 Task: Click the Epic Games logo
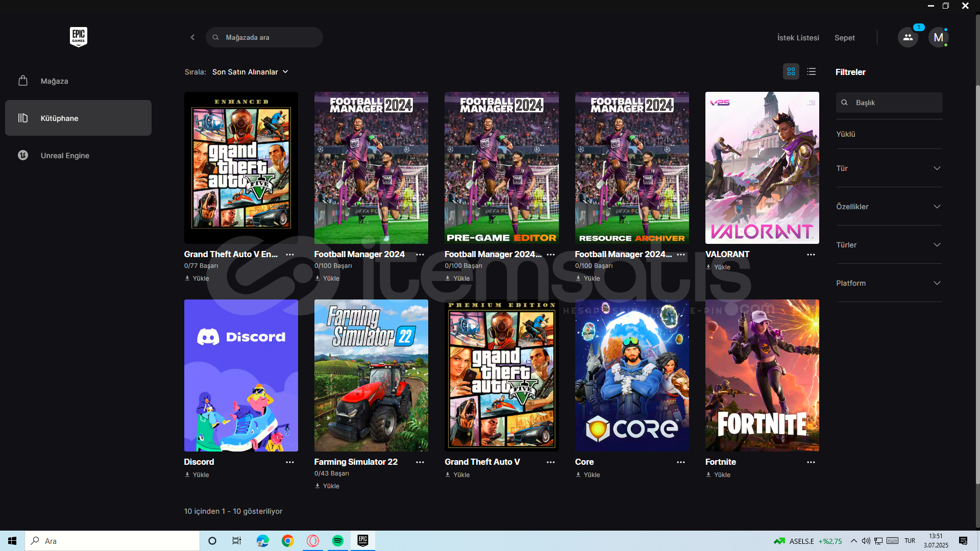[79, 37]
